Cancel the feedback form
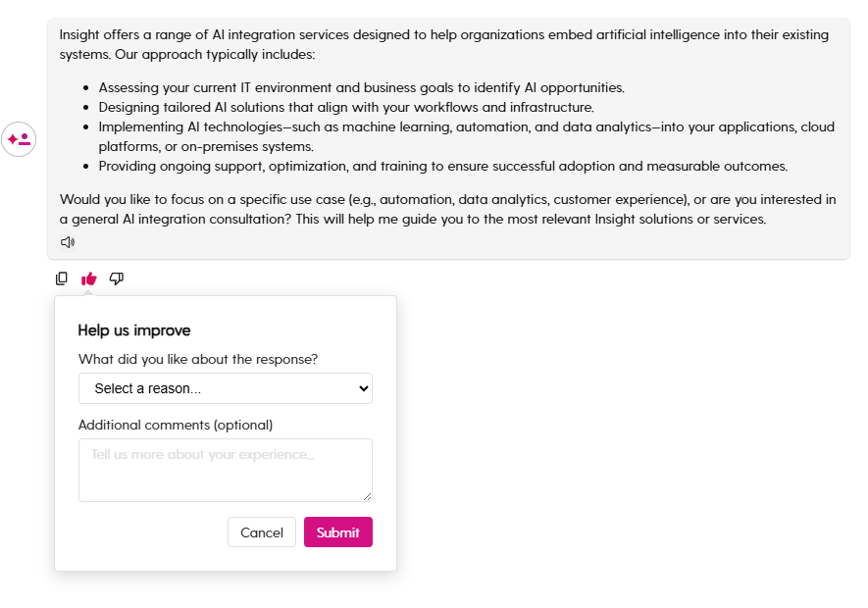The image size is (868, 608). pos(262,532)
